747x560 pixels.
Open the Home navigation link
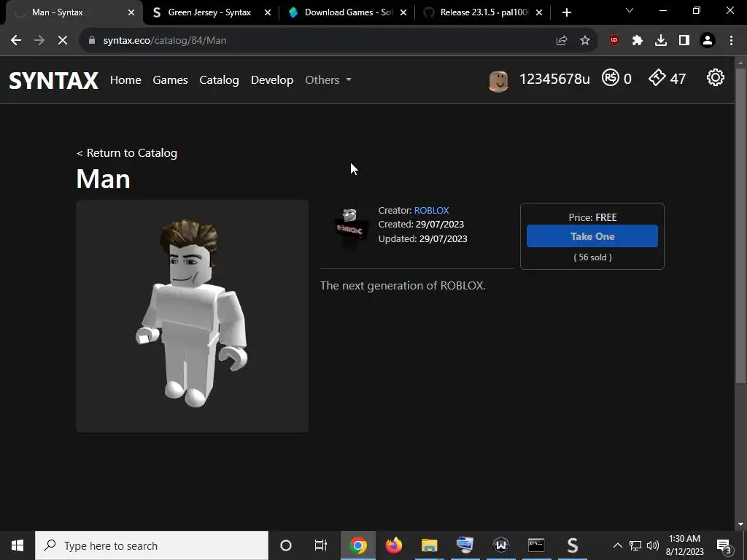(x=125, y=80)
